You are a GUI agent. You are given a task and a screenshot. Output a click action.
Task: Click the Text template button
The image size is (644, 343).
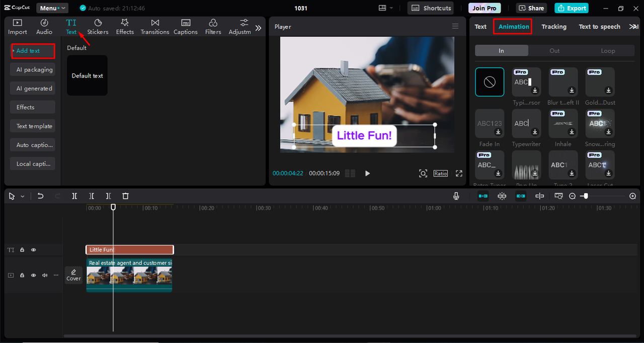33,126
